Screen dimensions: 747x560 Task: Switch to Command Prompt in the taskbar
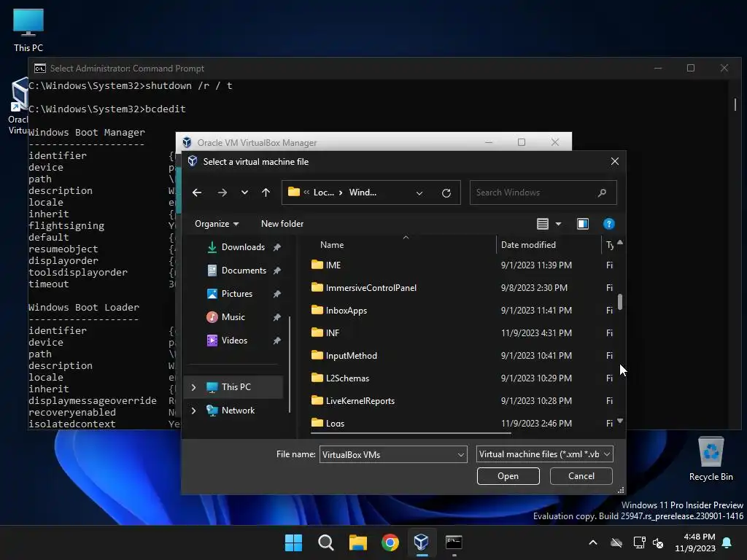pos(454,542)
